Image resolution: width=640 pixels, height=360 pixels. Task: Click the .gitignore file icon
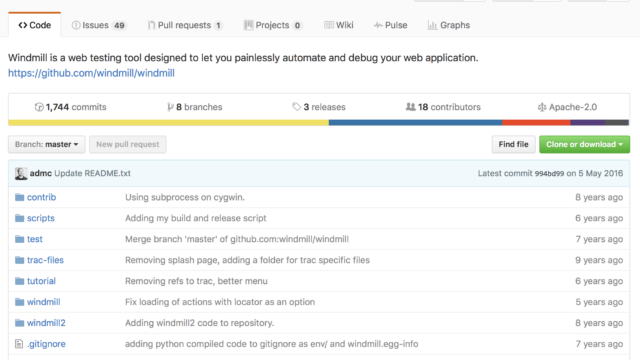[19, 344]
